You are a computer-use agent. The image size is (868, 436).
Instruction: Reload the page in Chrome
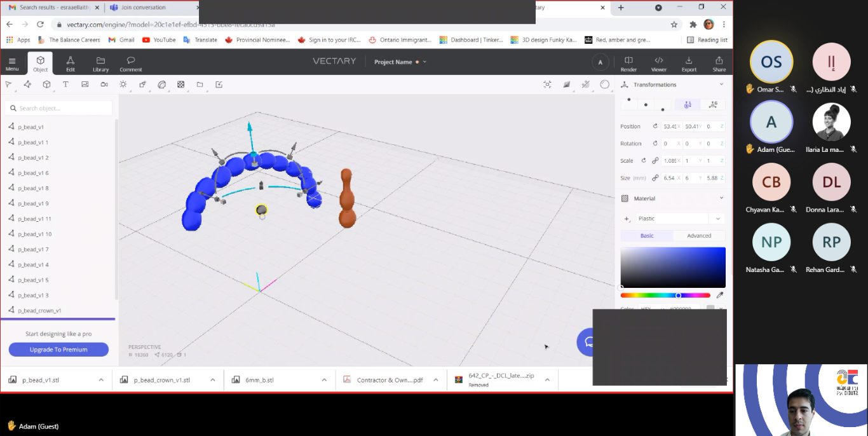tap(40, 24)
